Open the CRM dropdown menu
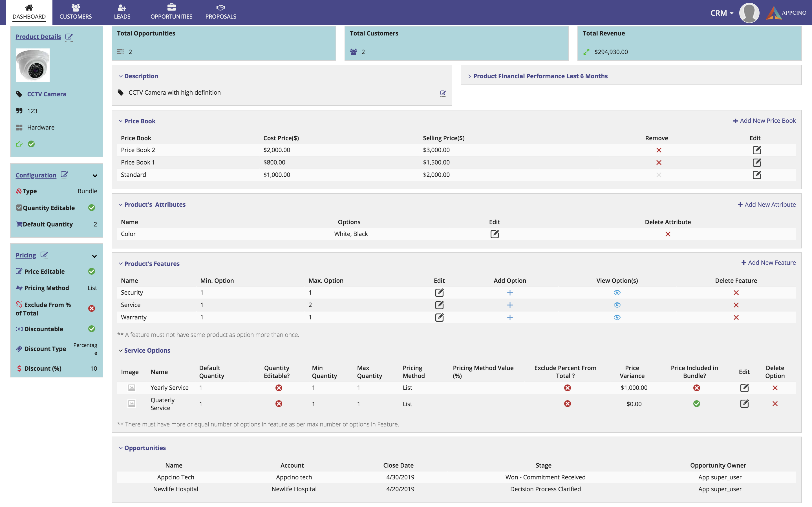The image size is (812, 507). pos(721,13)
